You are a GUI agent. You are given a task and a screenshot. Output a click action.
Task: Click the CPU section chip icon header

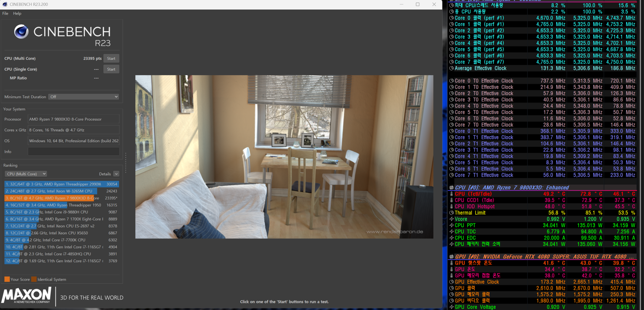[452, 188]
